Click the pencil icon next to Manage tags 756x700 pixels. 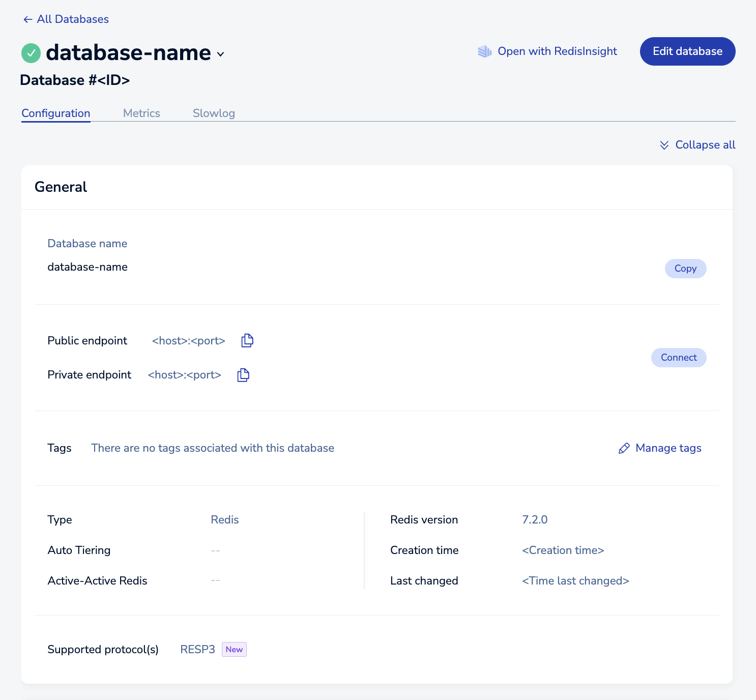click(x=624, y=448)
